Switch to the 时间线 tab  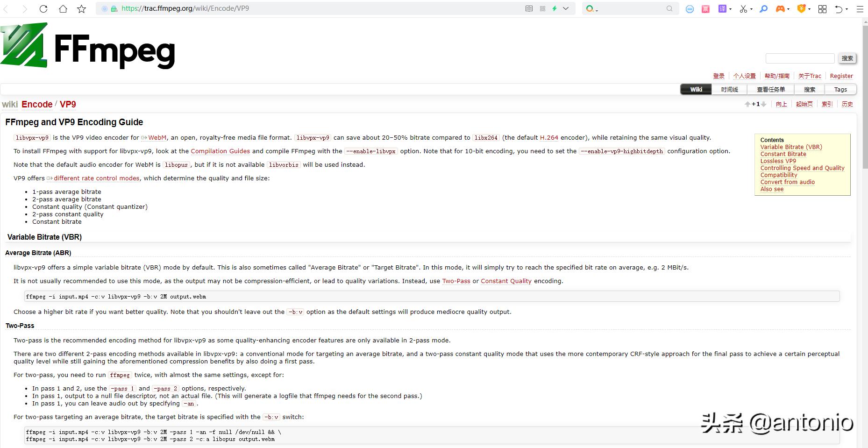click(x=729, y=89)
